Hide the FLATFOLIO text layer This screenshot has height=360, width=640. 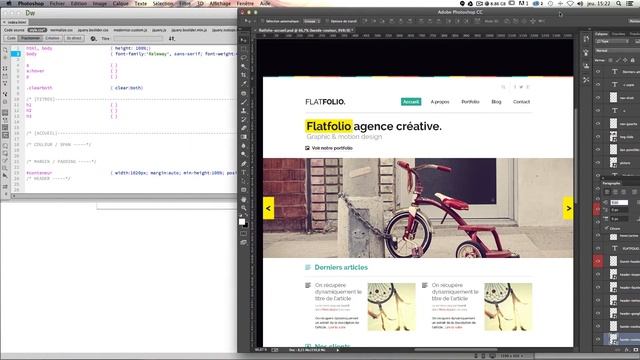coord(598,248)
